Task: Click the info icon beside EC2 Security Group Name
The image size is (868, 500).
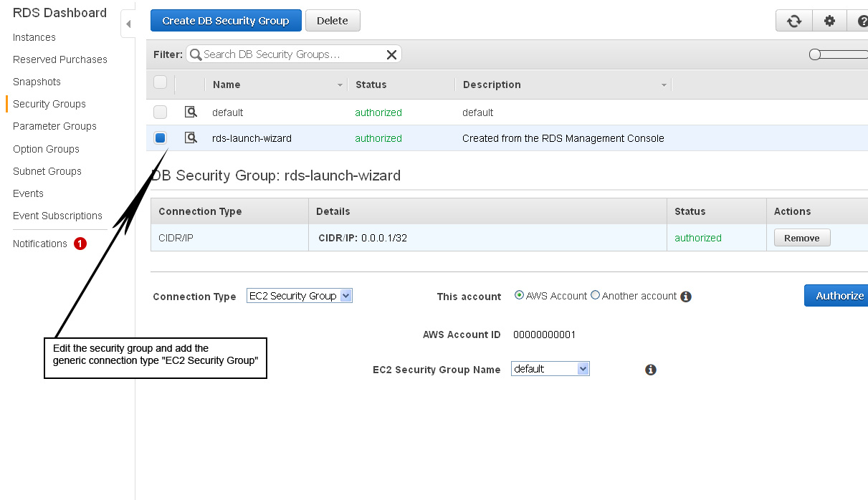Action: (651, 370)
